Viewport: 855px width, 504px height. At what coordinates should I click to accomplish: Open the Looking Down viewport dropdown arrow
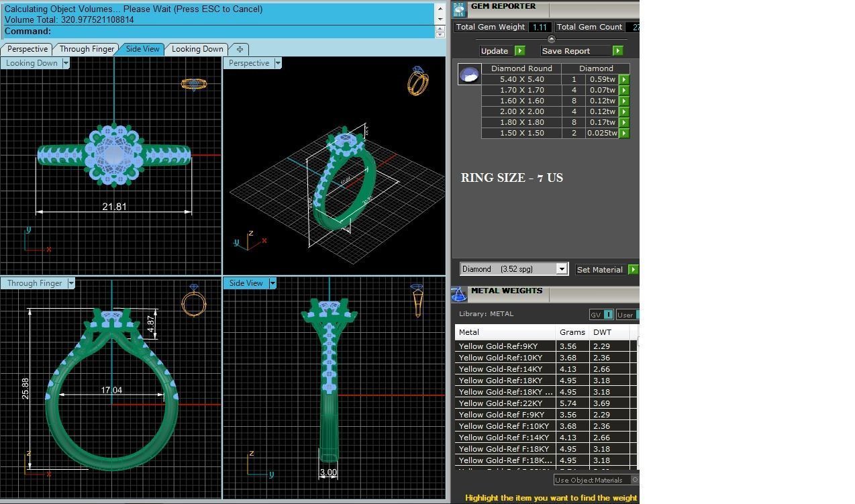point(66,63)
